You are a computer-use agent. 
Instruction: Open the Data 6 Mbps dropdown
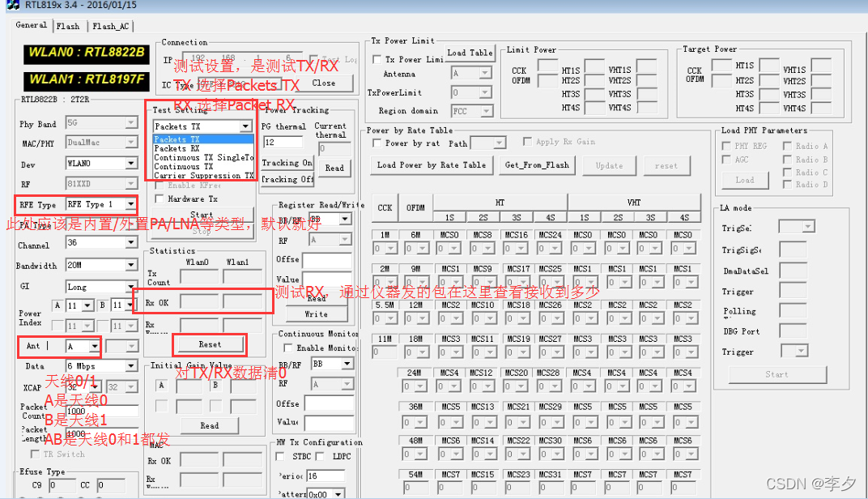[x=130, y=366]
